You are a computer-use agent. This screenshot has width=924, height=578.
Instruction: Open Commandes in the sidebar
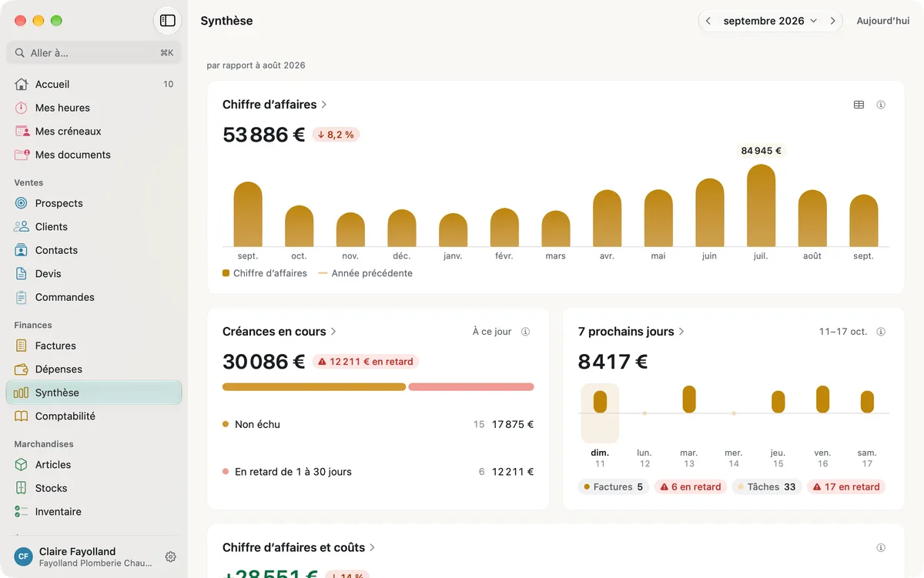[x=94, y=297]
